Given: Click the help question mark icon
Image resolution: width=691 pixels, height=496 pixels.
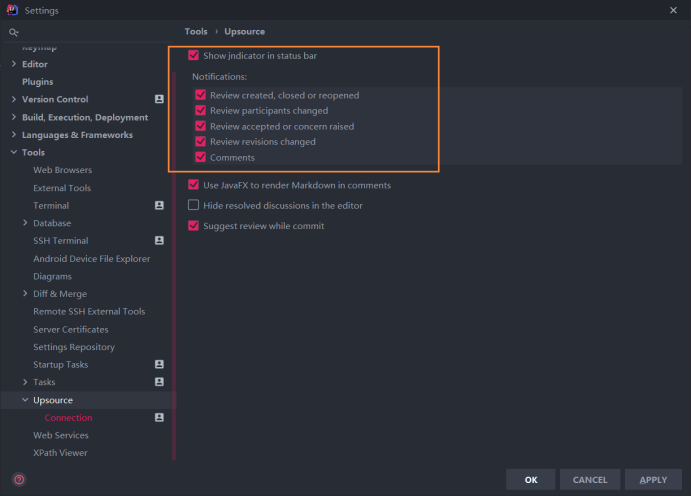Looking at the screenshot, I should click(x=19, y=479).
